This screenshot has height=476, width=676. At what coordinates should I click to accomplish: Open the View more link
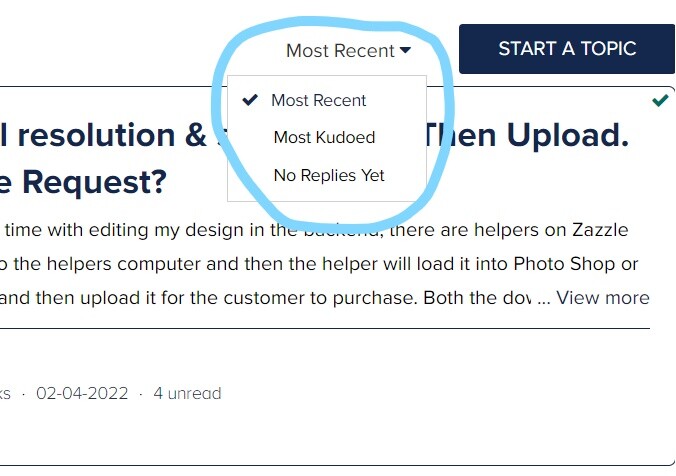[x=602, y=298]
